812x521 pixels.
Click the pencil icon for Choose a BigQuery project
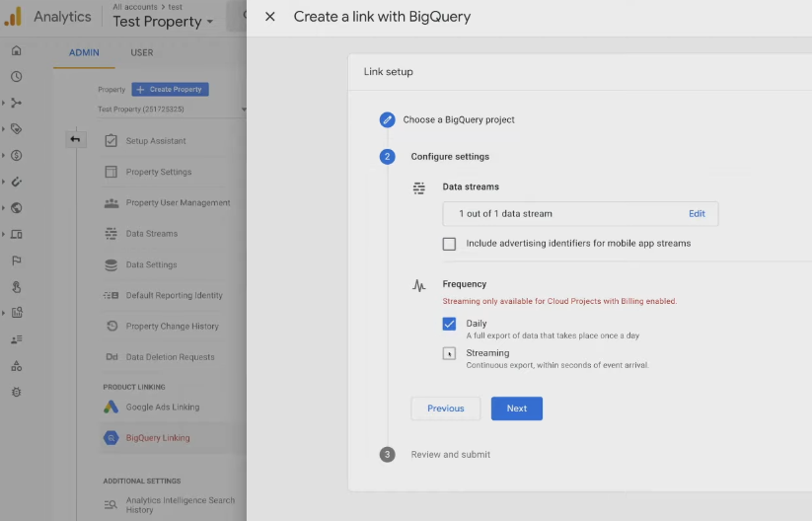click(x=388, y=119)
